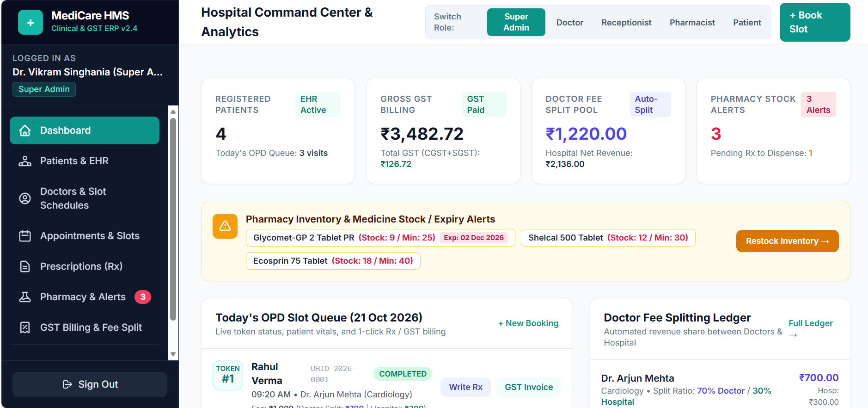
Task: Click Restock Inventory button
Action: [x=787, y=241]
